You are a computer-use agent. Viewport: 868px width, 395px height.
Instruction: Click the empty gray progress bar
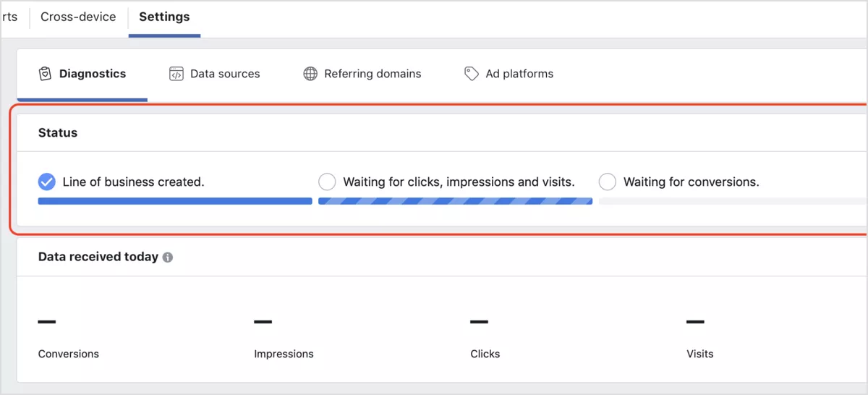pos(733,201)
